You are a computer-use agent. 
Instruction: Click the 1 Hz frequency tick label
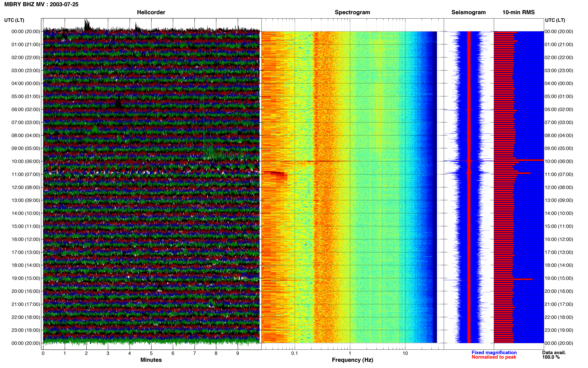point(350,353)
